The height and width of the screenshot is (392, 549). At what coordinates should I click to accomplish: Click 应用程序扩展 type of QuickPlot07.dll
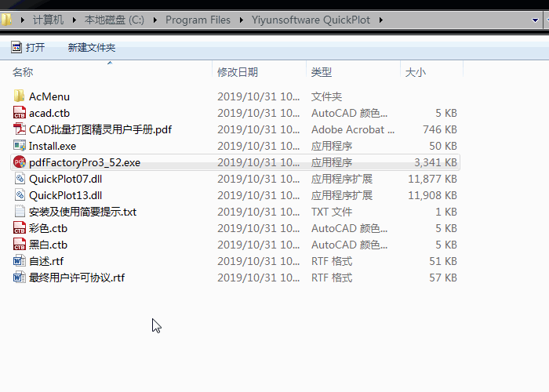coord(342,179)
